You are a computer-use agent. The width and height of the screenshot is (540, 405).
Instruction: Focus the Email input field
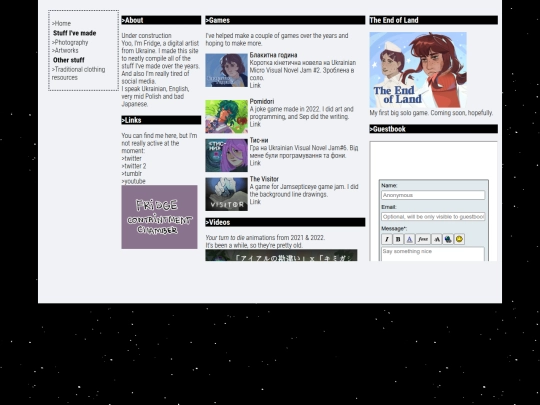[433, 217]
